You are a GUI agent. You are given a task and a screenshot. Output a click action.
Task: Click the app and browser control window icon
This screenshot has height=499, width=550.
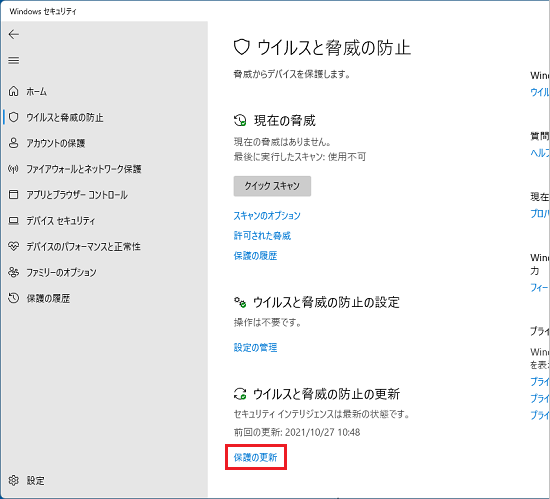(13, 195)
